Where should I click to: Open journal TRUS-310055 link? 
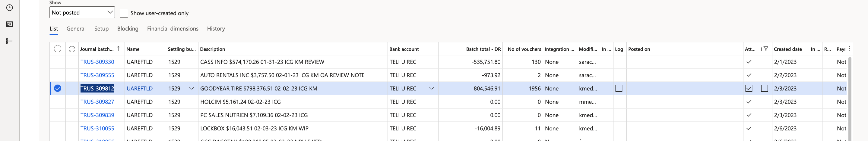97,129
